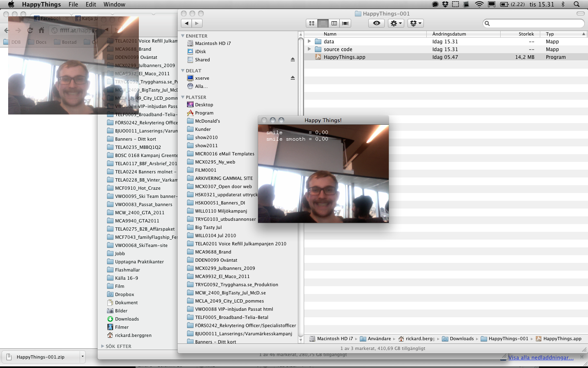The height and width of the screenshot is (368, 588).
Task: Go back with Finder back arrow
Action: [x=187, y=23]
